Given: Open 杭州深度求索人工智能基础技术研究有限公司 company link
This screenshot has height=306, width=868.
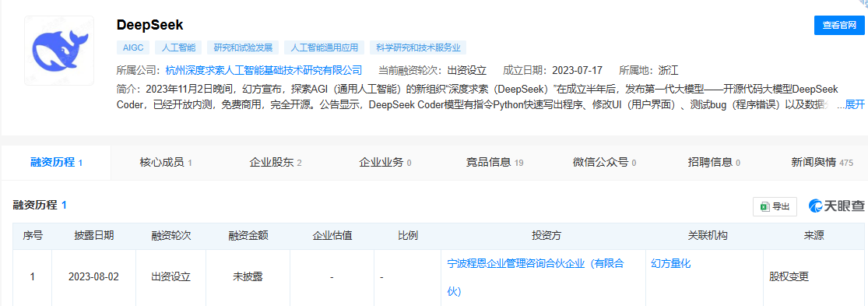Looking at the screenshot, I should [263, 70].
